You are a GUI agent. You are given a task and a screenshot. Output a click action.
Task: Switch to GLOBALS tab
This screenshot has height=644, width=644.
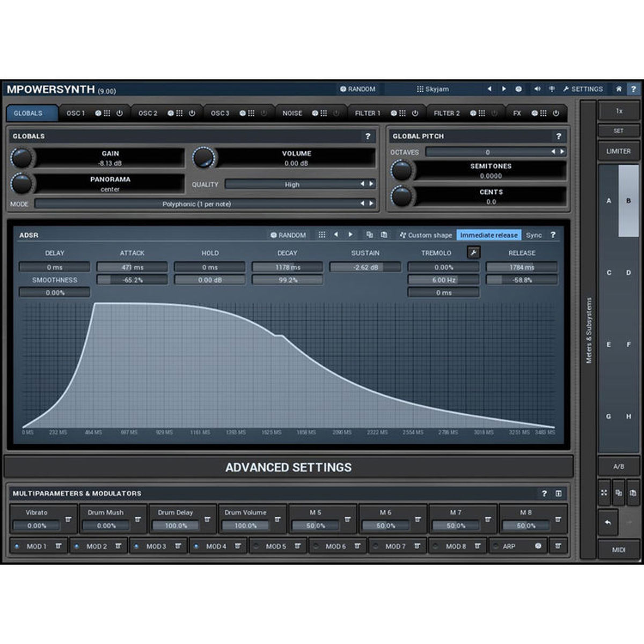[x=32, y=113]
